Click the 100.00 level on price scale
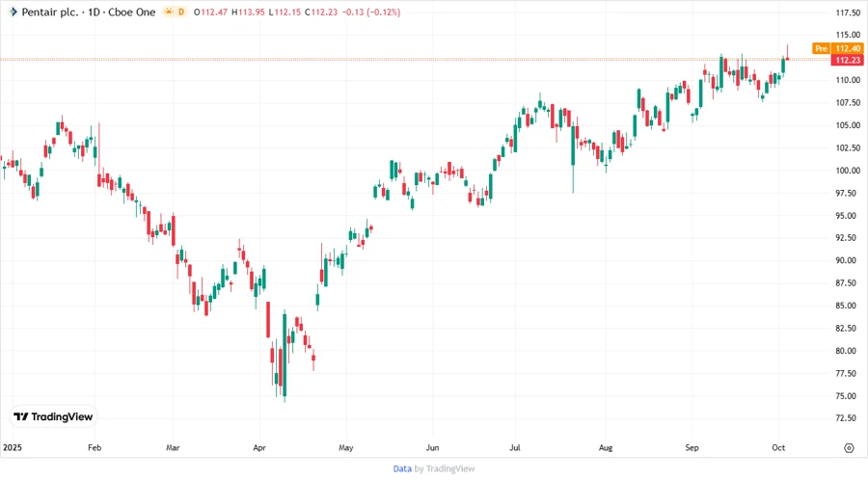The image size is (868, 480). click(x=848, y=171)
